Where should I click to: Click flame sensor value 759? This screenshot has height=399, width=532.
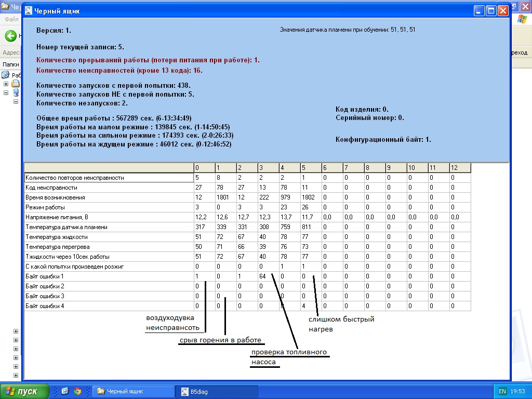click(x=290, y=227)
